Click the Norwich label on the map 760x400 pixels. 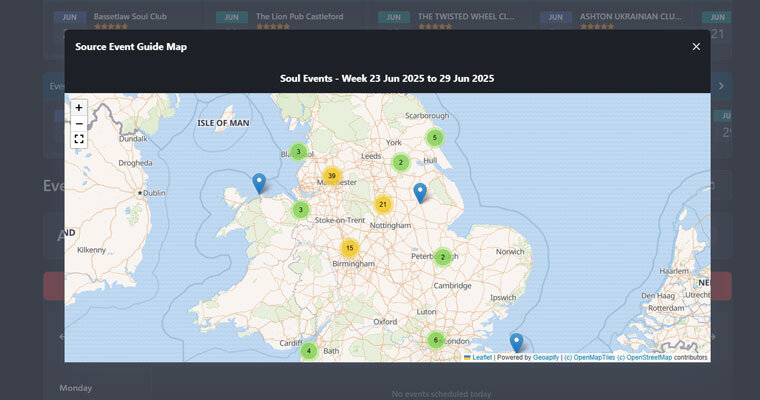(x=510, y=252)
